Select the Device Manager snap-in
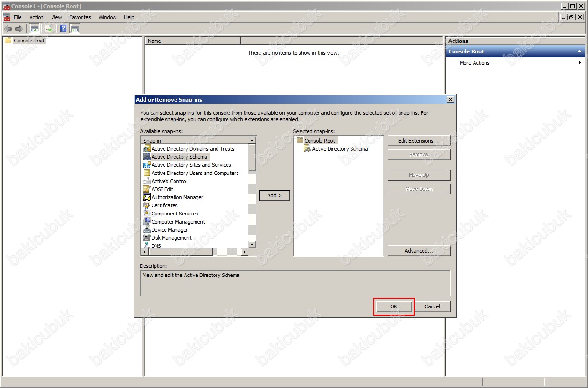The width and height of the screenshot is (588, 388). [x=165, y=230]
